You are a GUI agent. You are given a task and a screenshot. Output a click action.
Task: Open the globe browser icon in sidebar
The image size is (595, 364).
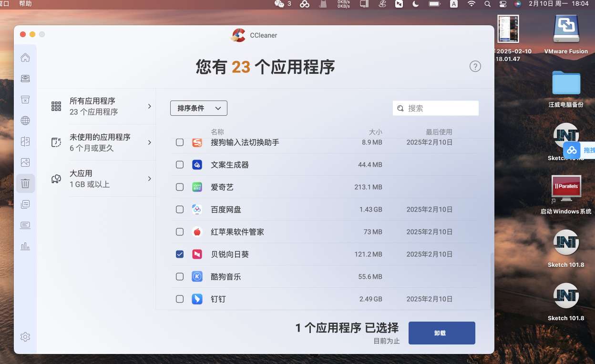pos(25,121)
